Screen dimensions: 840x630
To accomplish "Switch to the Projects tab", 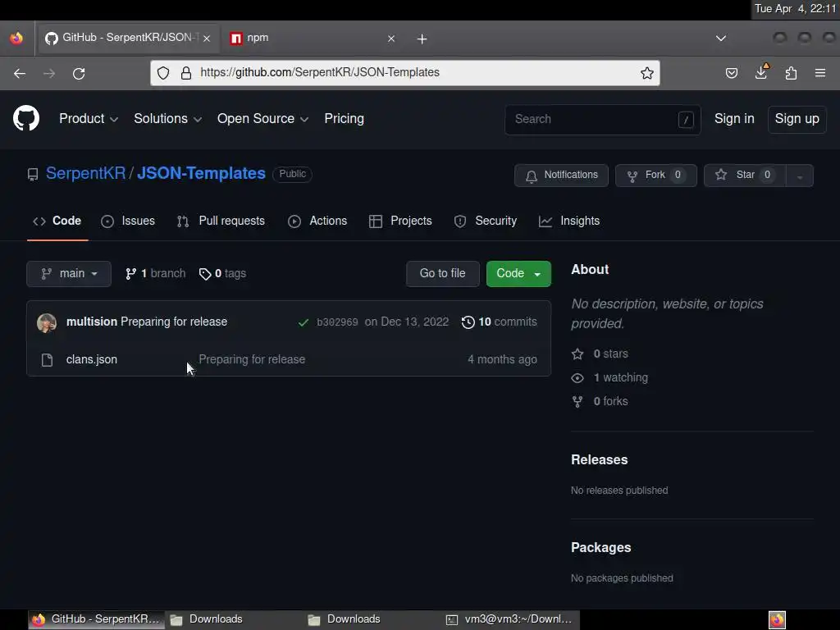I will click(400, 221).
